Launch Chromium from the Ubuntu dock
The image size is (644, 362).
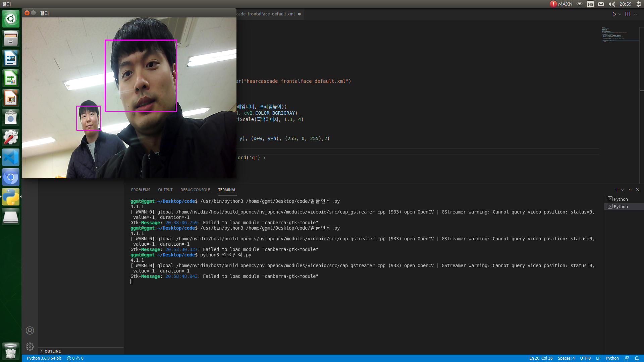coord(11,177)
